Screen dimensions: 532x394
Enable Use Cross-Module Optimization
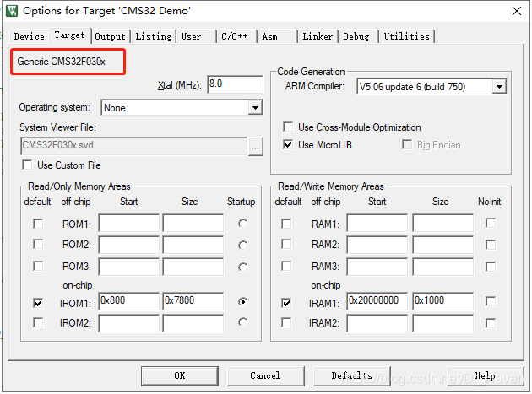288,127
